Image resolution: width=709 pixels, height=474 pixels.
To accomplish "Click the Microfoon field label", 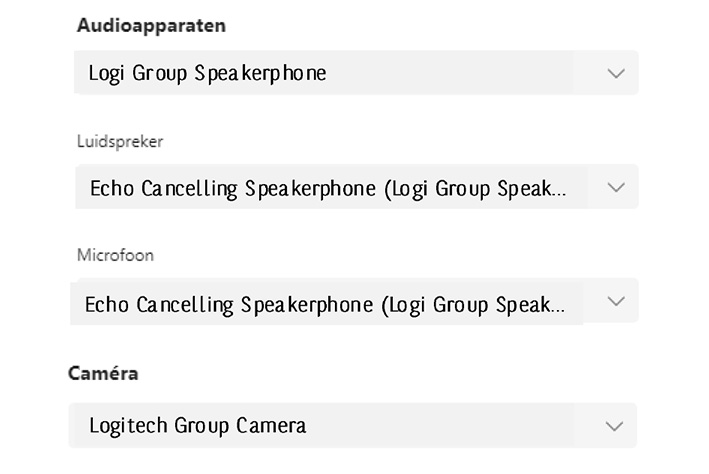I will coord(115,255).
